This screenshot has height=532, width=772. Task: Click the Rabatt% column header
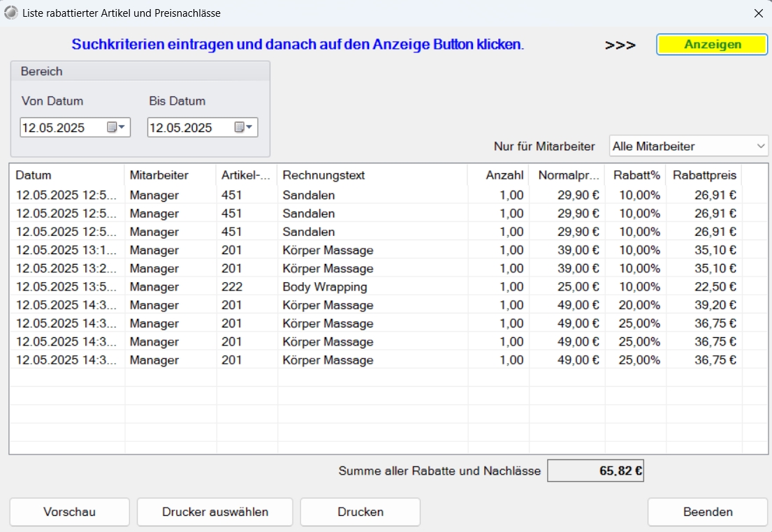[636, 175]
